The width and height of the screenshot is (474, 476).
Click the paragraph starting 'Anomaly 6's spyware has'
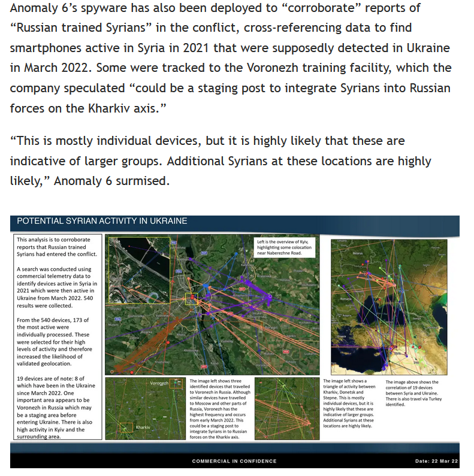(x=231, y=57)
